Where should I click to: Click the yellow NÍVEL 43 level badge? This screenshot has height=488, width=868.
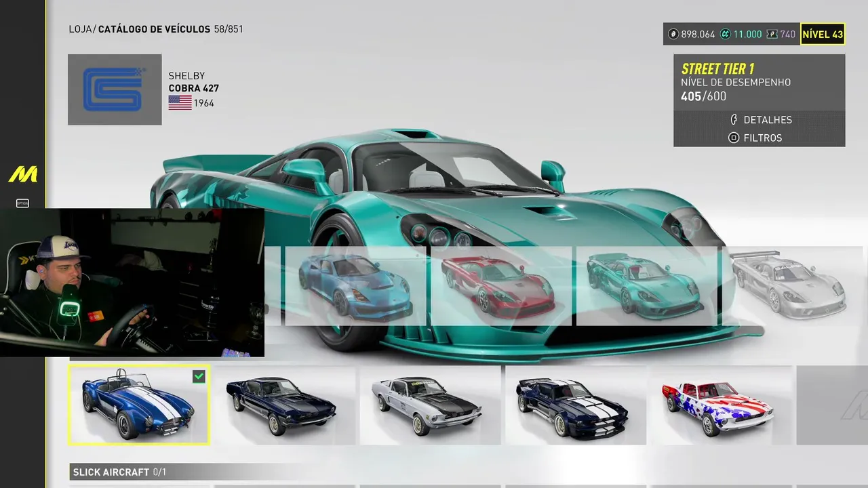click(x=823, y=34)
